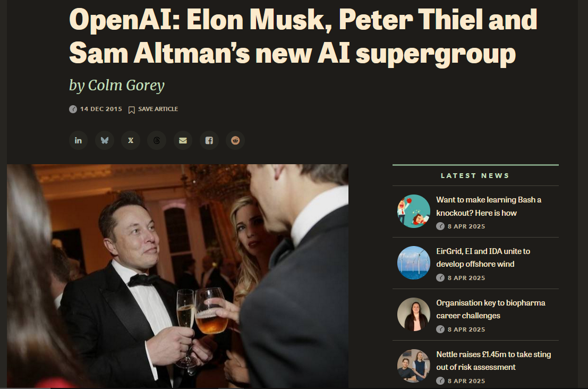Share article on Facebook
This screenshot has height=389, width=588.
(x=209, y=140)
